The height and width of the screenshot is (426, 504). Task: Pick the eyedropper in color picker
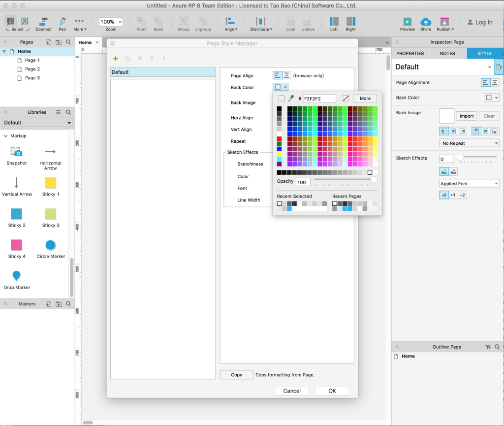tap(291, 98)
